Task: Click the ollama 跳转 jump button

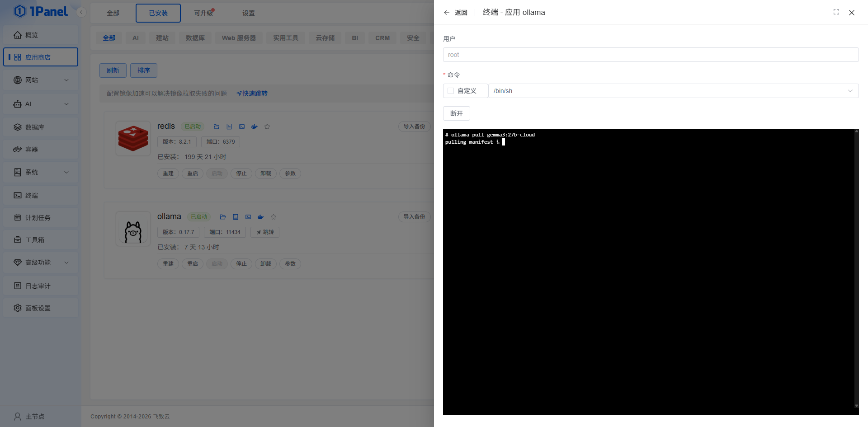Action: coord(265,232)
